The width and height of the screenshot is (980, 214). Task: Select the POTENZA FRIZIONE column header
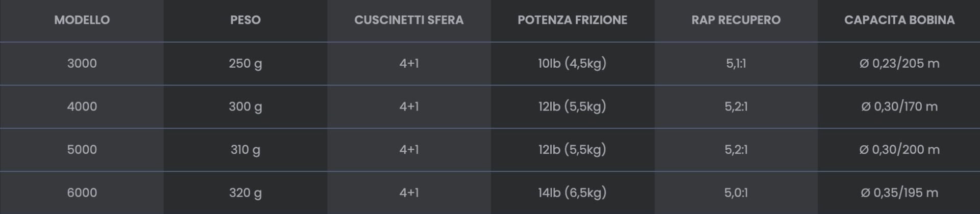pos(572,20)
